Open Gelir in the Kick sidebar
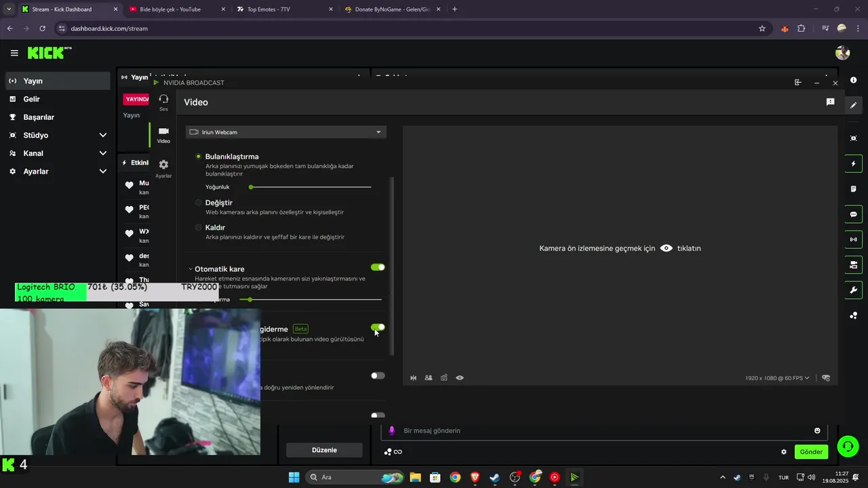This screenshot has height=488, width=868. coord(57,99)
